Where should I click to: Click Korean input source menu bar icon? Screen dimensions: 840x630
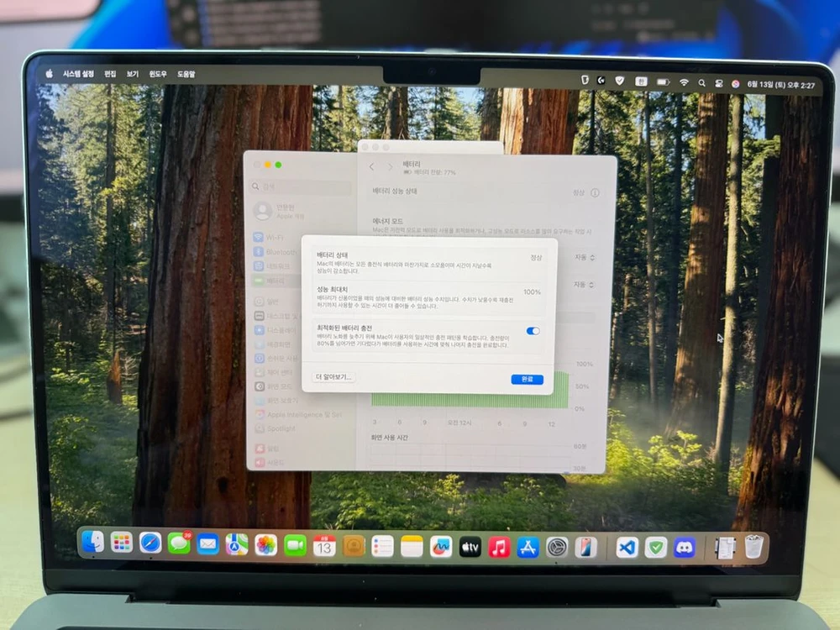tap(641, 81)
